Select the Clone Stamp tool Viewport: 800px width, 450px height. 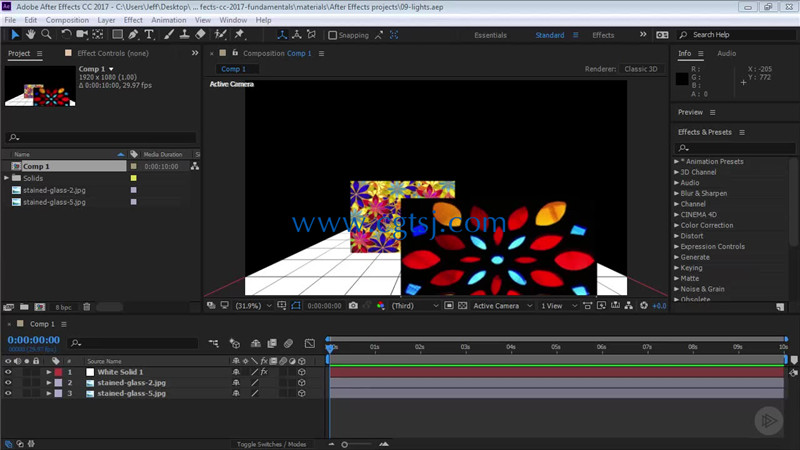[x=185, y=35]
